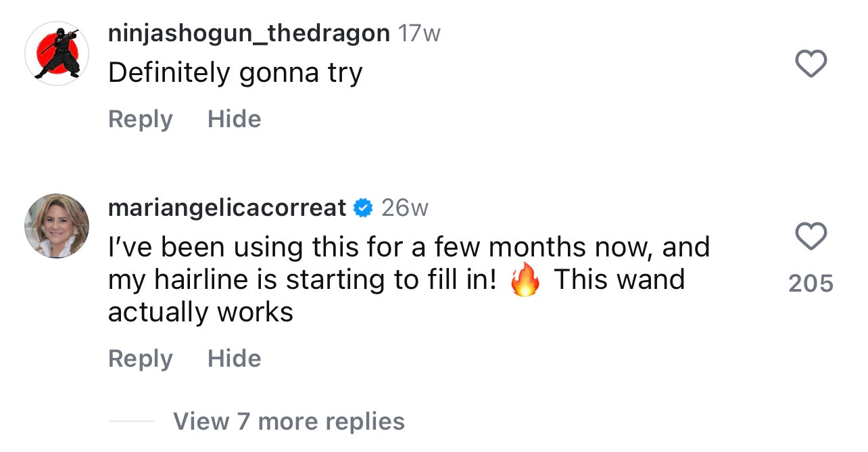Screen dimensions: 868x452
Task: Click the line beside "View 7 more replies"
Action: pyautogui.click(x=131, y=421)
